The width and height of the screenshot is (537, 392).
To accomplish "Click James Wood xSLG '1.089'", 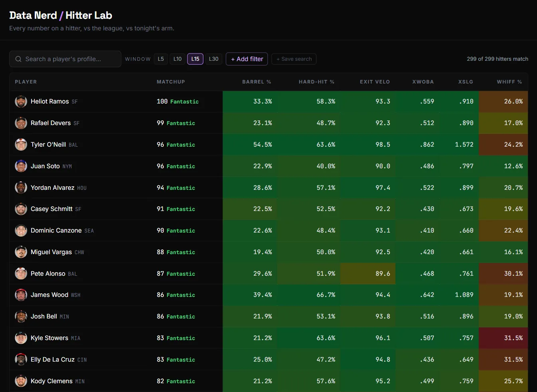I will (464, 295).
